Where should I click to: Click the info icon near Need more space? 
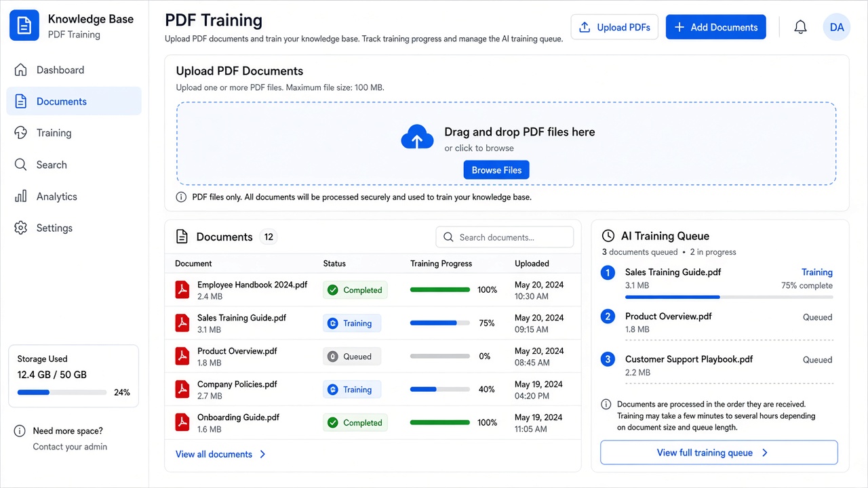(x=19, y=431)
